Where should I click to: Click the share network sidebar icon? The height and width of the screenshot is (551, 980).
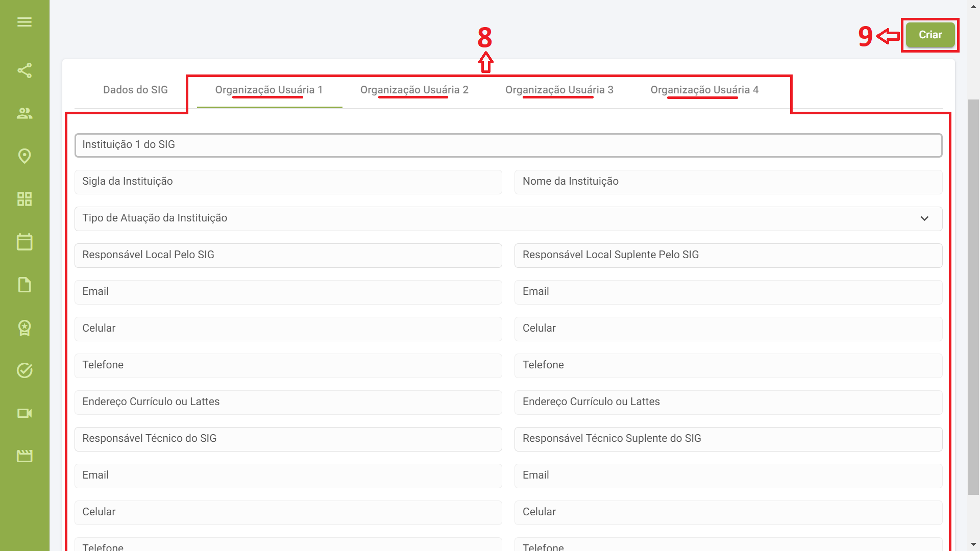click(x=24, y=70)
